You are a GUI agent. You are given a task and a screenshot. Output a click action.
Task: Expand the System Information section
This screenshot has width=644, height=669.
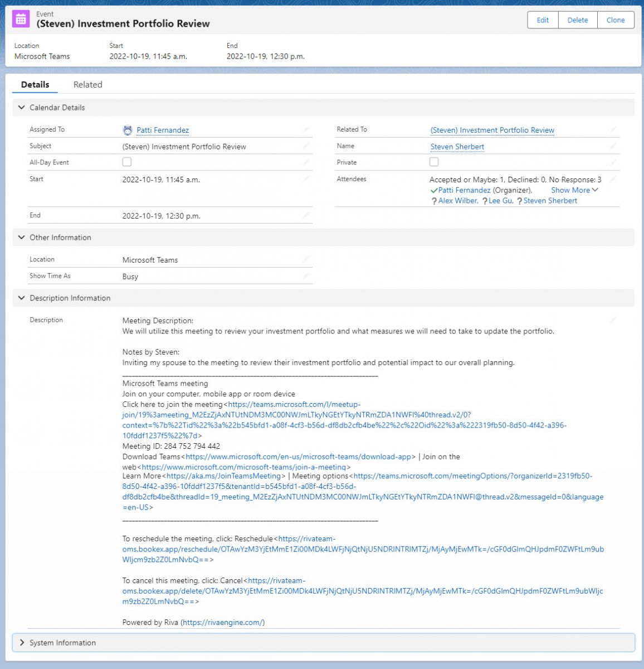point(22,642)
